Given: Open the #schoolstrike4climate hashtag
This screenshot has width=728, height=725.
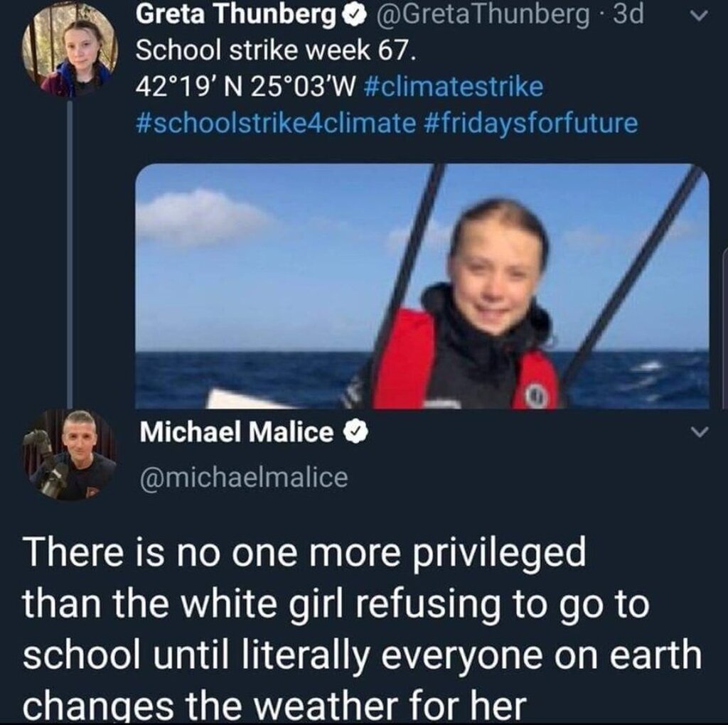Looking at the screenshot, I should tap(276, 123).
